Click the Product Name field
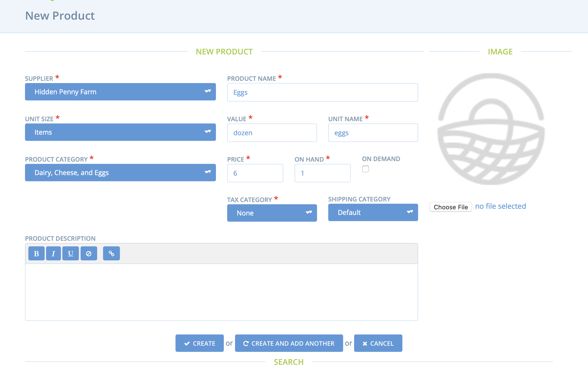Screen dimensions: 588x367 click(322, 92)
